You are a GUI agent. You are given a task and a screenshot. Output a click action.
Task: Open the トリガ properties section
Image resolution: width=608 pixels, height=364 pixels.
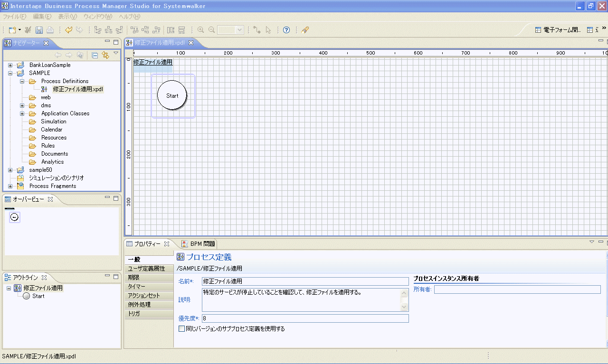149,314
